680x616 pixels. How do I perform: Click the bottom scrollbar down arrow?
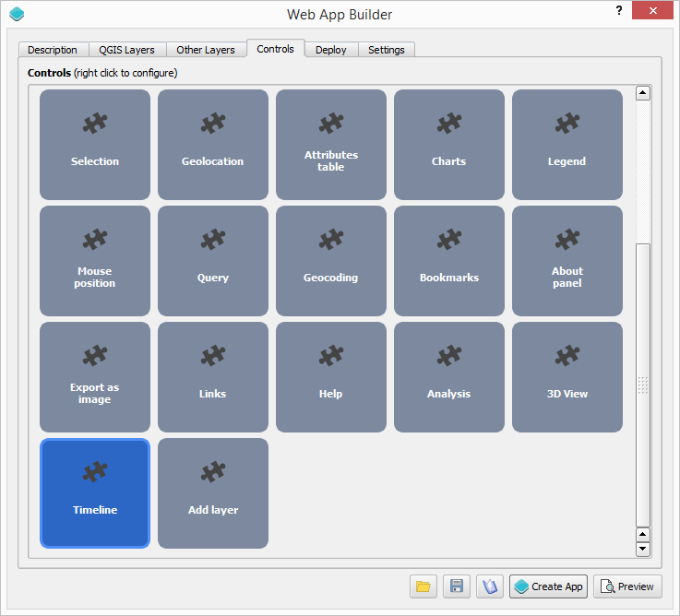point(643,550)
